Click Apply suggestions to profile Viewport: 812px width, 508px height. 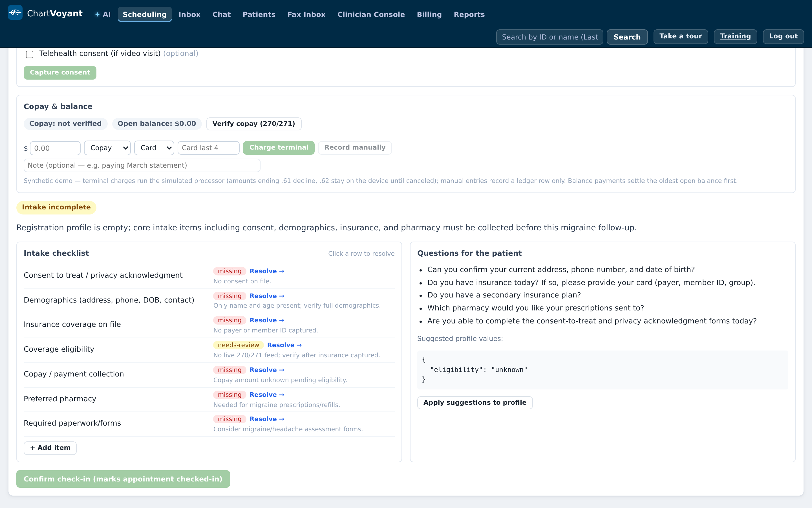[x=475, y=402]
